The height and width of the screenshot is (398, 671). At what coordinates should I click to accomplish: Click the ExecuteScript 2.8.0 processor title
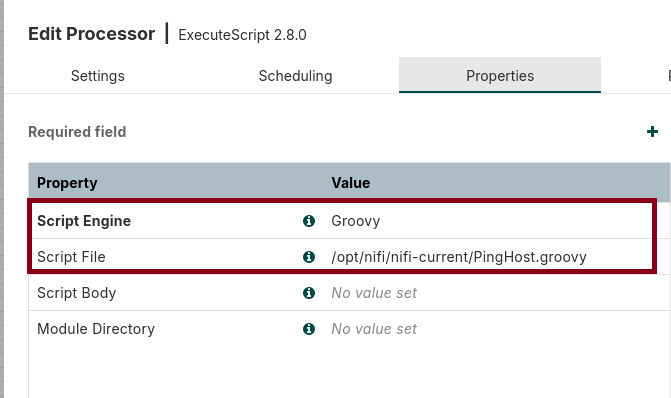click(x=242, y=35)
